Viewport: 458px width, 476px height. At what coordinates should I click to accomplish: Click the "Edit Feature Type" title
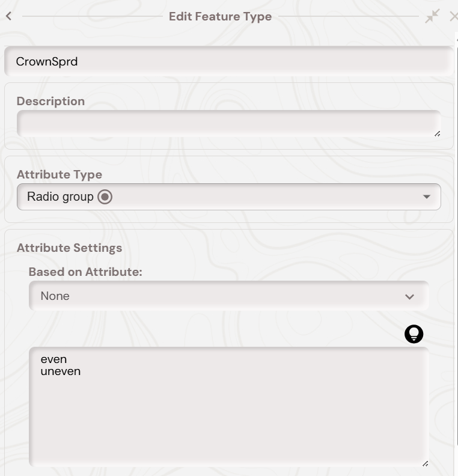[x=220, y=16]
